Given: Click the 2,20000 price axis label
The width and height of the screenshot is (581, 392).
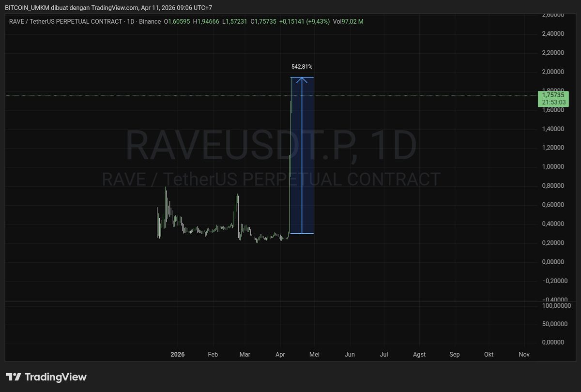Looking at the screenshot, I should [x=553, y=53].
